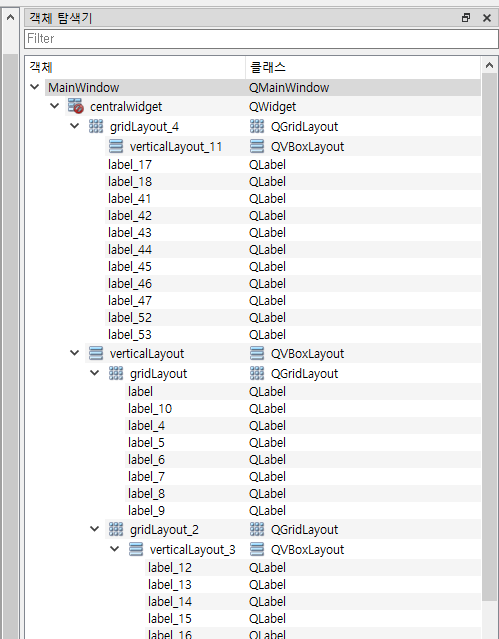Select the plain label object
The width and height of the screenshot is (499, 639).
[x=140, y=392]
